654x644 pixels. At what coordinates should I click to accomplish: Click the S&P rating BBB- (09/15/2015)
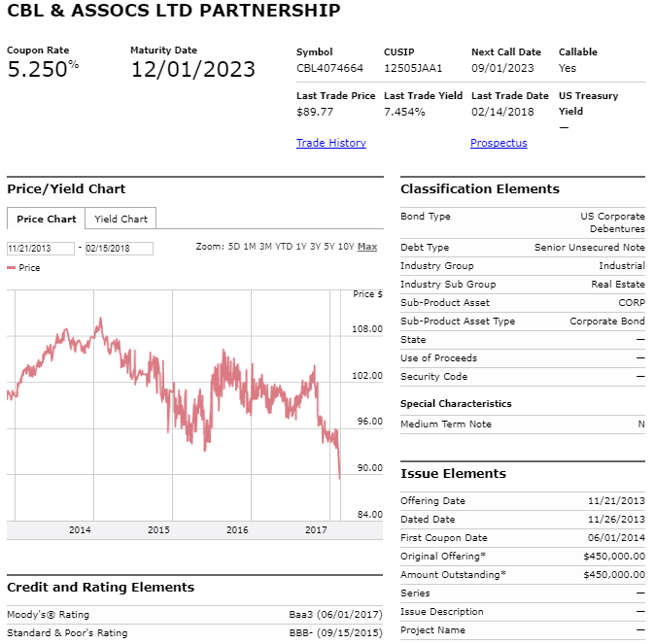[x=335, y=632]
